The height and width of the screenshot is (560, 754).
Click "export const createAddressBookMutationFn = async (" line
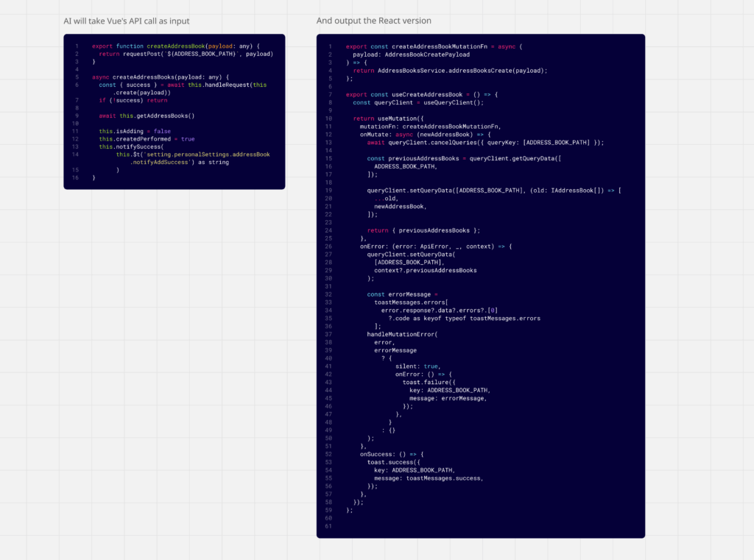pos(434,46)
